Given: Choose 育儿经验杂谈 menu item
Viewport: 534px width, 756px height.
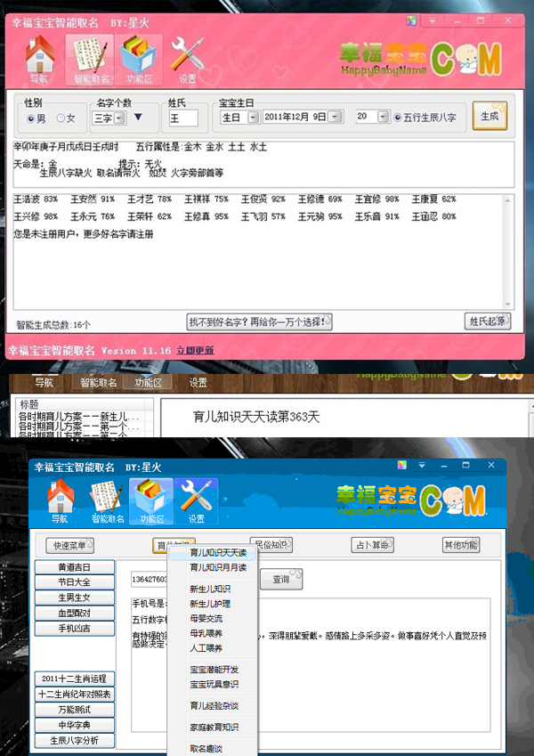Looking at the screenshot, I should tap(213, 706).
